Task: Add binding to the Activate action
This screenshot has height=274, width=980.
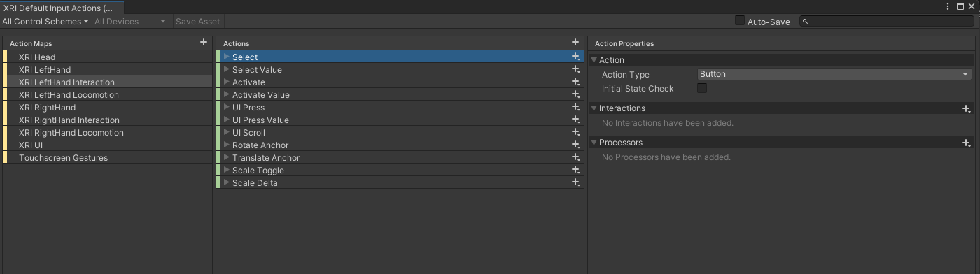Action: [575, 82]
